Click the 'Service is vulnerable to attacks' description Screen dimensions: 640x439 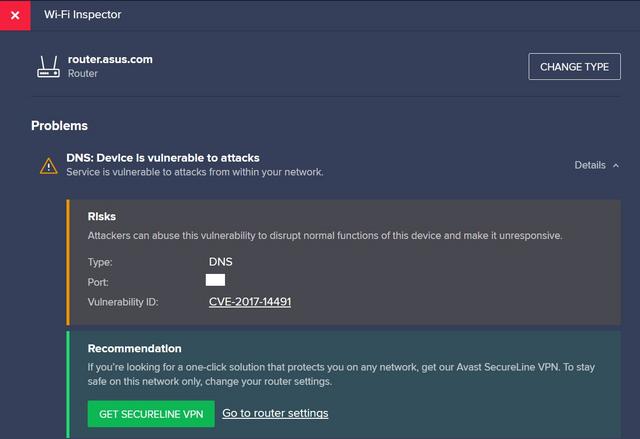point(195,172)
